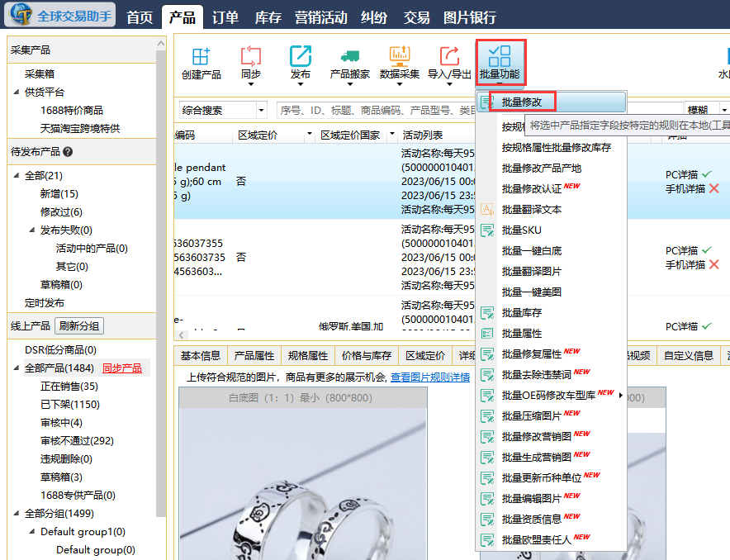
Task: Click the 同步产品 link
Action: (x=122, y=368)
